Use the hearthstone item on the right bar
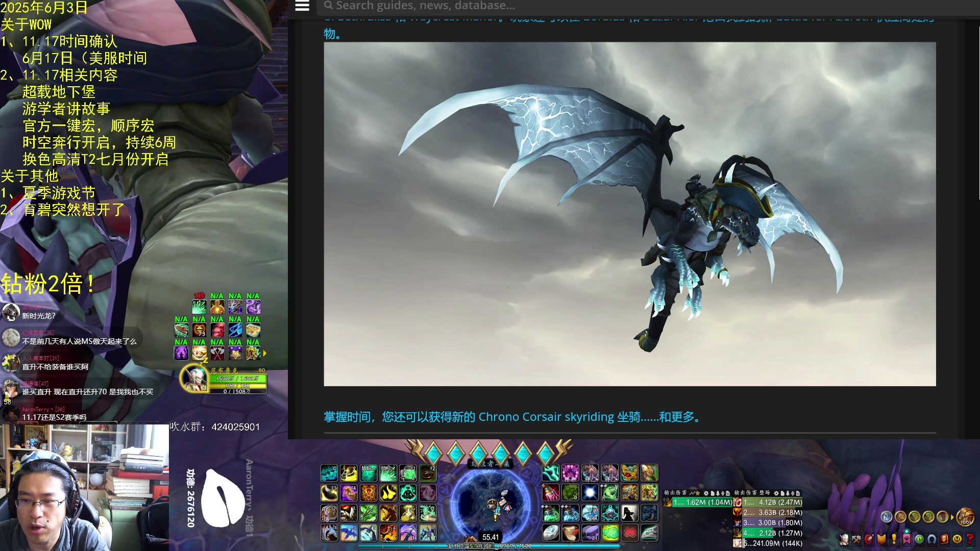Screen dimensions: 980x551 pyautogui.click(x=551, y=533)
